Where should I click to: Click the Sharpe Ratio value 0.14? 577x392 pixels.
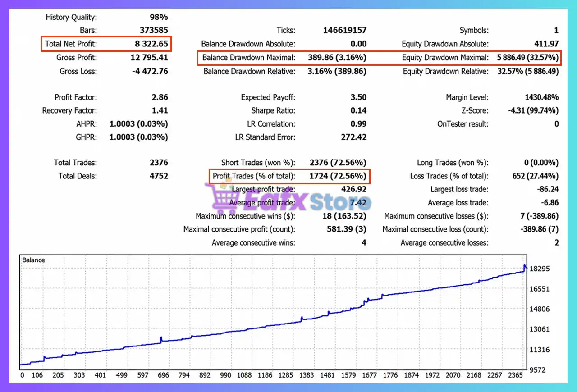[x=359, y=110]
